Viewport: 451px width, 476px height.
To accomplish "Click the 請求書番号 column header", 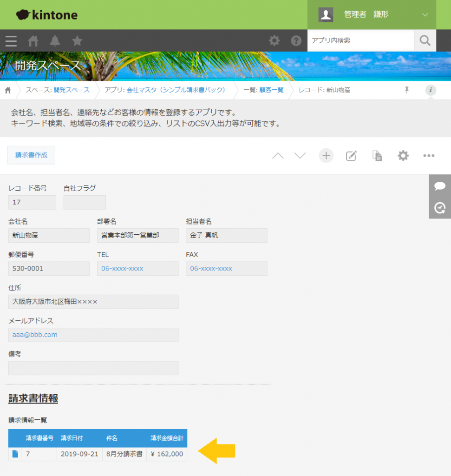I will click(x=39, y=438).
